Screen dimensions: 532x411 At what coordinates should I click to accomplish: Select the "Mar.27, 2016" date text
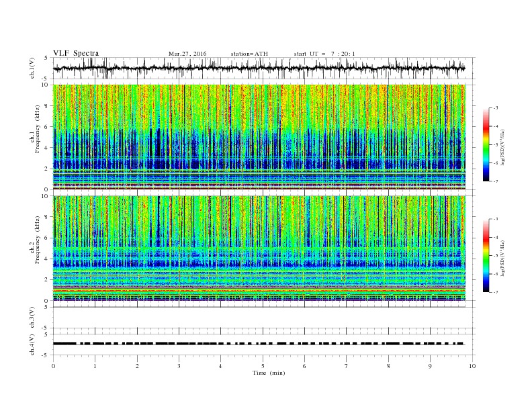click(187, 54)
